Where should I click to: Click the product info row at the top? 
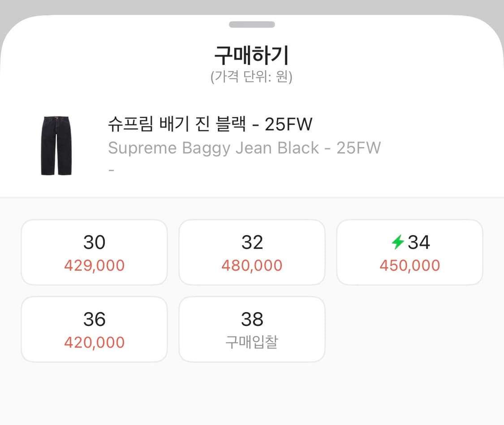(215, 143)
